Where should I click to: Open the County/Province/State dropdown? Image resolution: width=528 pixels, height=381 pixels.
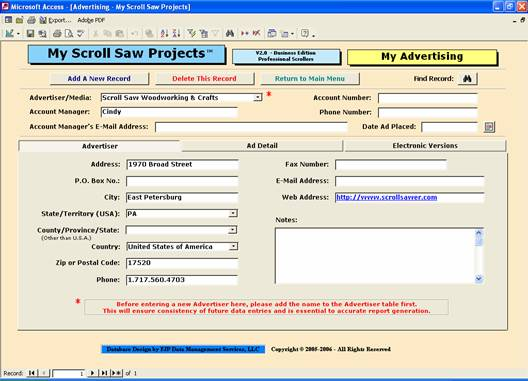[233, 230]
